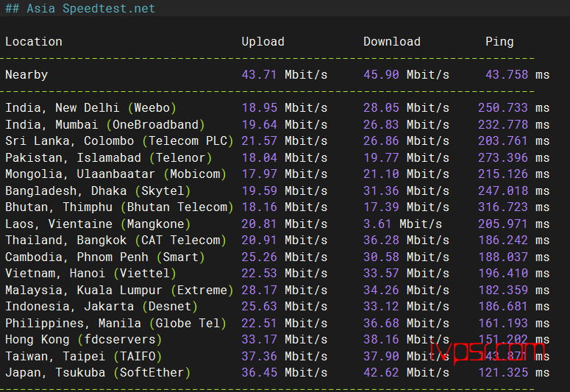
Task: Click 'Mongolia, Ulaanbaatar (Mobicom)' row text
Action: click(x=115, y=174)
